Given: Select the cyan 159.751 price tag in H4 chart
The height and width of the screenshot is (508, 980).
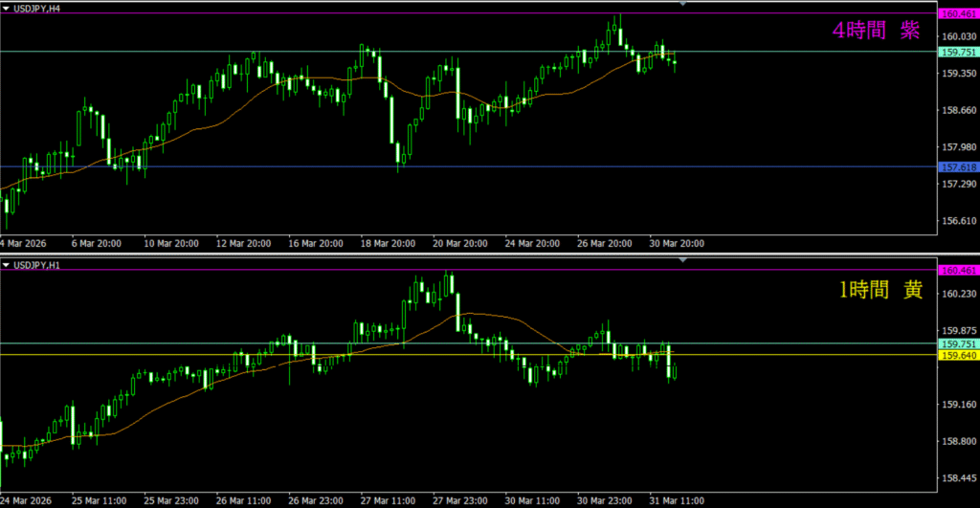Looking at the screenshot, I should coord(957,53).
